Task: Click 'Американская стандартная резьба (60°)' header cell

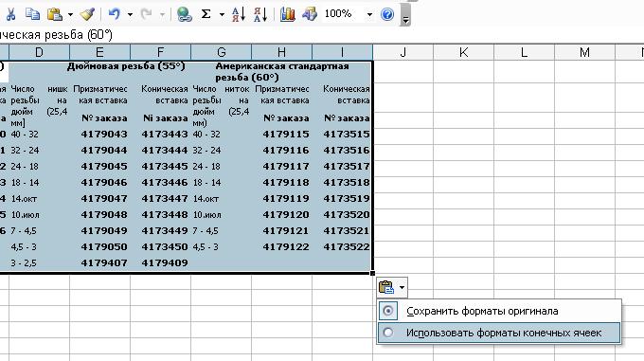Action: click(282, 71)
